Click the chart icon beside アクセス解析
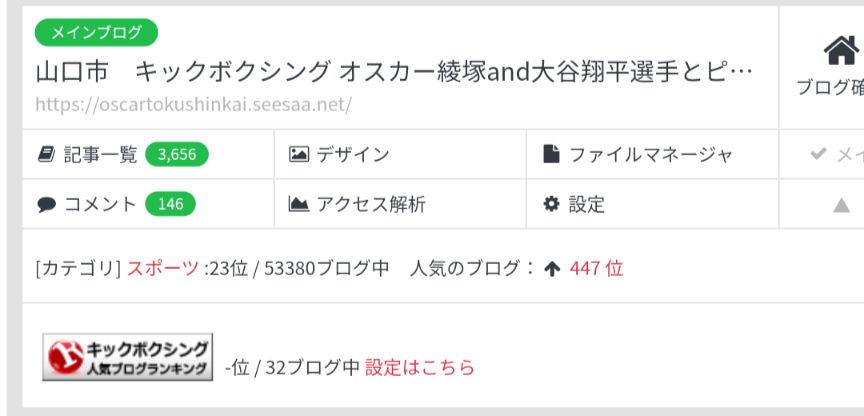The width and height of the screenshot is (864, 416). [299, 204]
